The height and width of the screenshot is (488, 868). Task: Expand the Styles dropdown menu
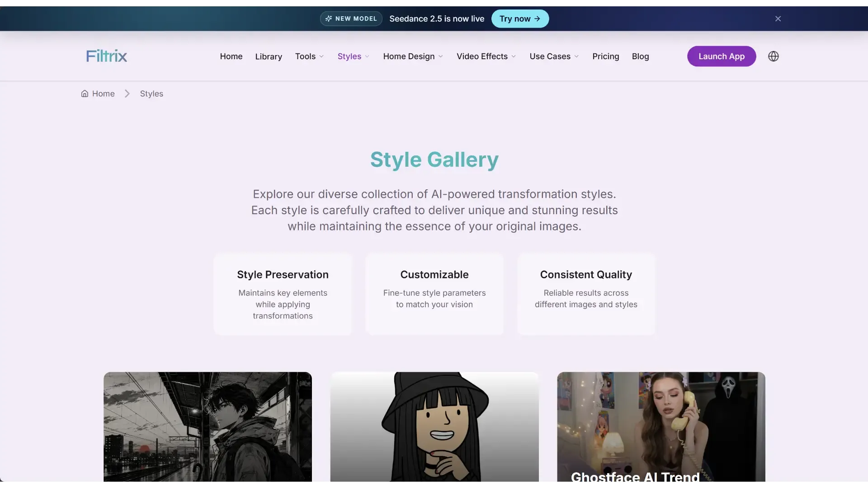click(x=354, y=56)
